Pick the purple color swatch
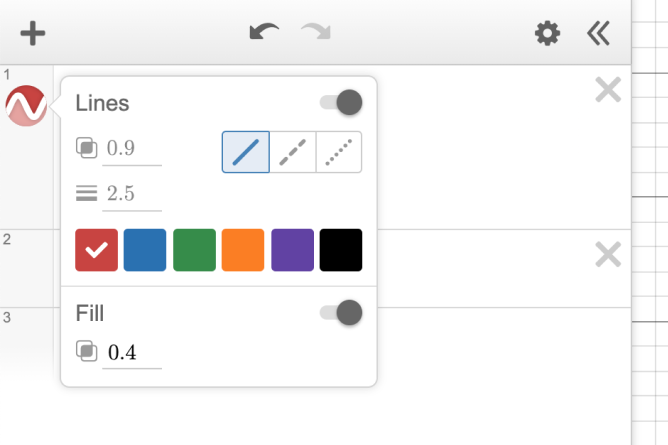The height and width of the screenshot is (445, 668). tap(292, 250)
